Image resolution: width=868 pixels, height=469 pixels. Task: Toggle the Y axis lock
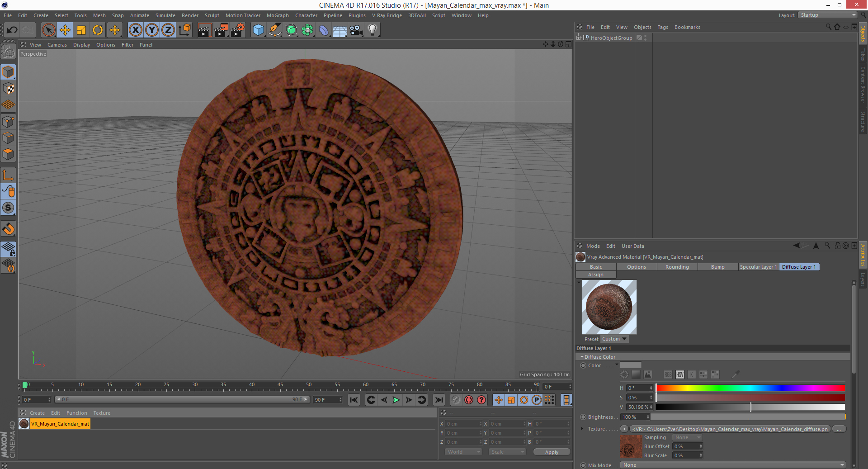tap(152, 30)
